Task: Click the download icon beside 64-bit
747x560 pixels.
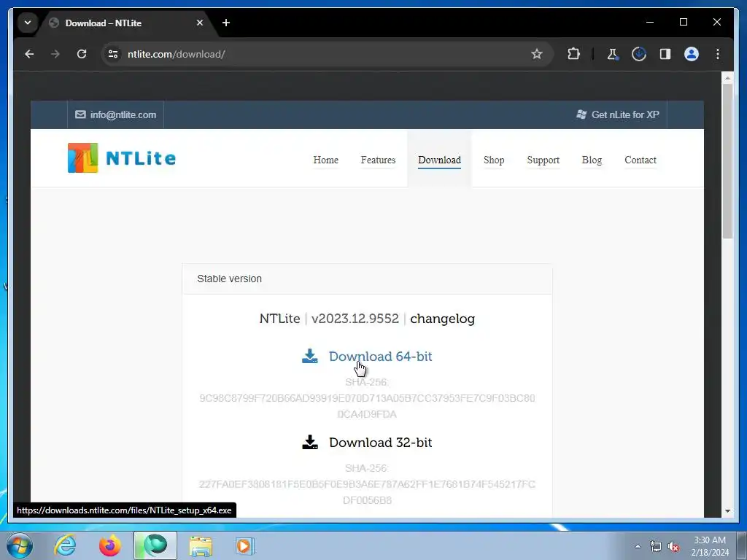Action: pyautogui.click(x=309, y=356)
